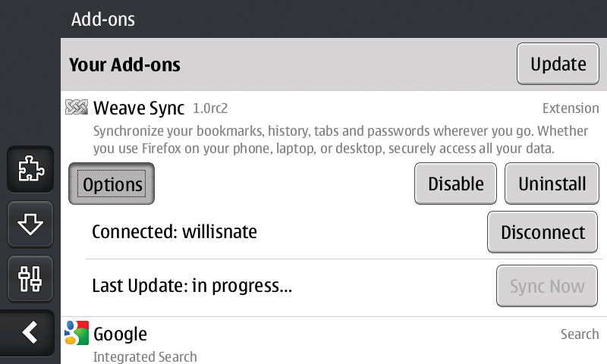Click the Extension type label
This screenshot has width=607, height=364.
(571, 108)
